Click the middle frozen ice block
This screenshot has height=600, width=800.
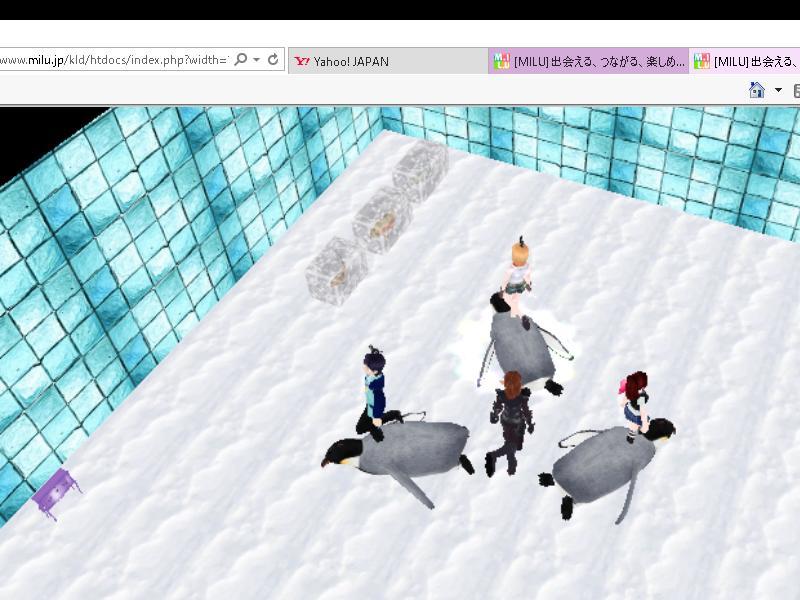pyautogui.click(x=381, y=218)
